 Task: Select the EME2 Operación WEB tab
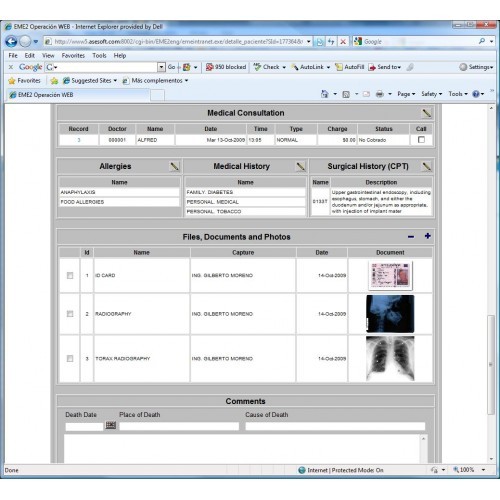click(x=78, y=95)
